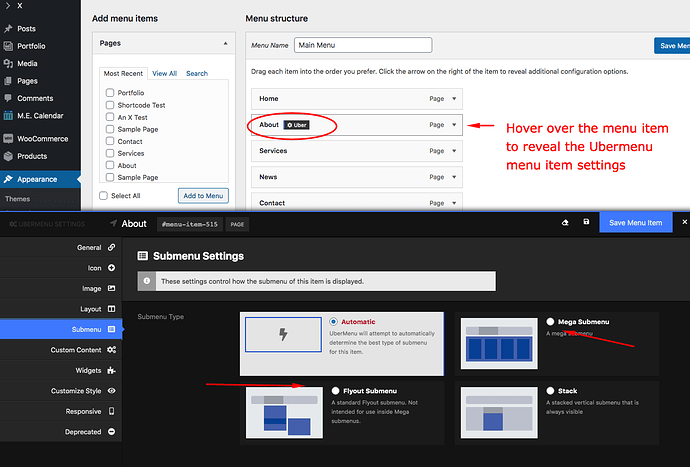This screenshot has height=467, width=690.
Task: Select Stack submenu radio button
Action: (550, 391)
